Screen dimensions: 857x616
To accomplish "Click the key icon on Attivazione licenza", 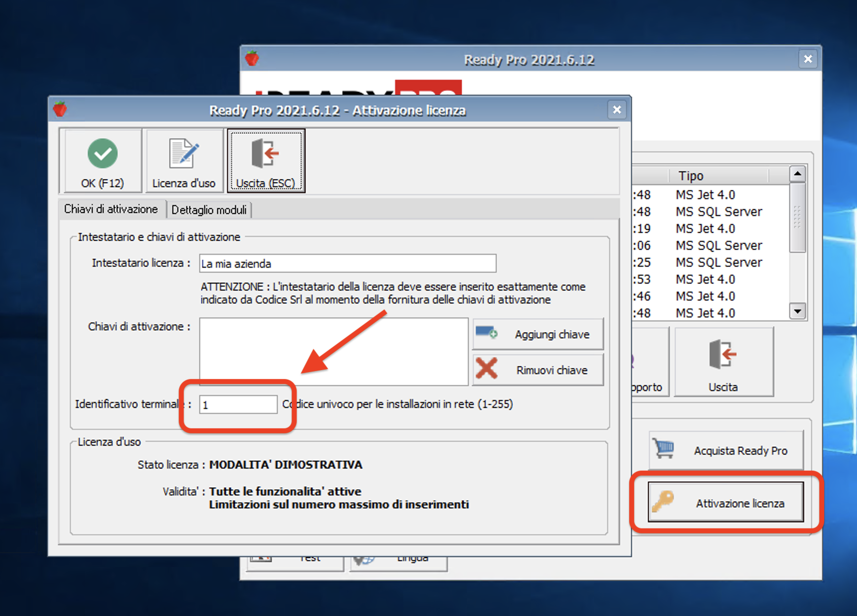I will pyautogui.click(x=663, y=501).
